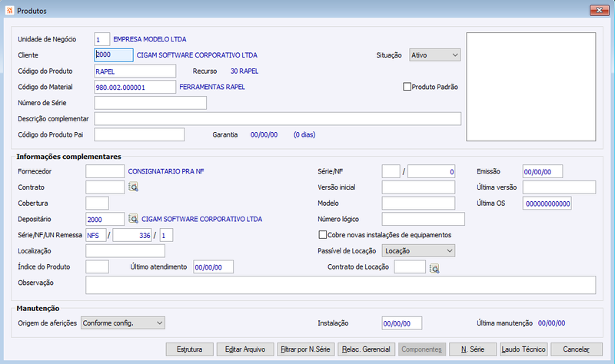
Task: Click the Contrato de Locação input field
Action: pos(410,266)
